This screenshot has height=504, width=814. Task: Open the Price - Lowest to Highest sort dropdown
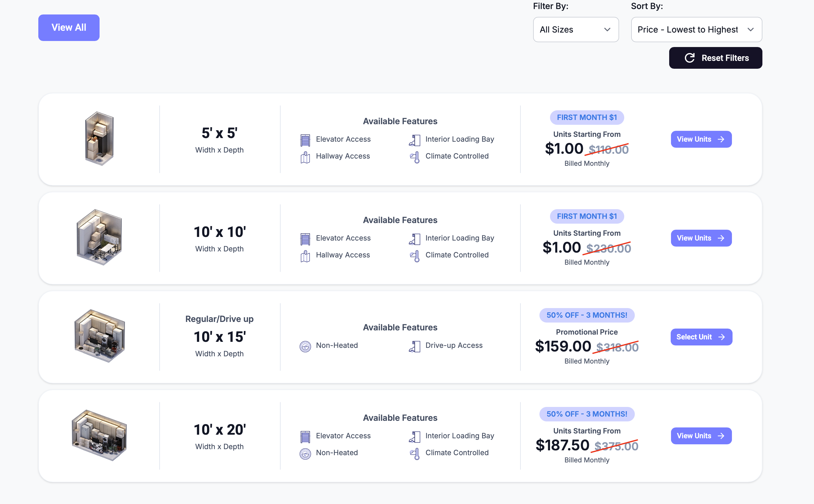click(x=696, y=30)
